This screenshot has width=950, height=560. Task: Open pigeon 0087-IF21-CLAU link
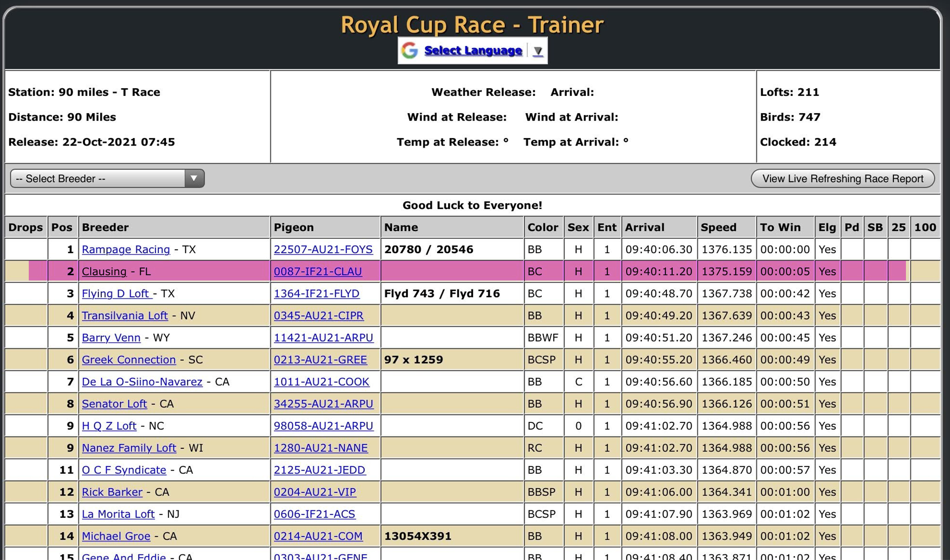point(317,271)
